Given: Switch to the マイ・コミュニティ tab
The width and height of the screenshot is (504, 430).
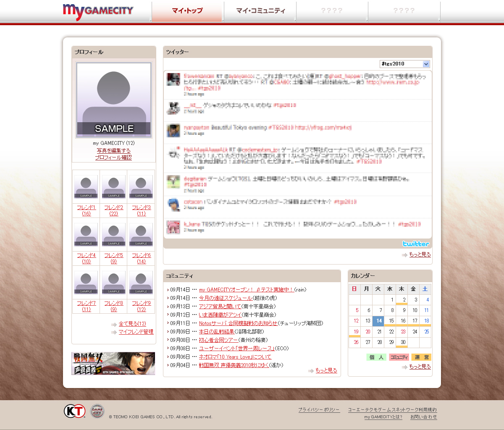Looking at the screenshot, I should click(x=260, y=11).
